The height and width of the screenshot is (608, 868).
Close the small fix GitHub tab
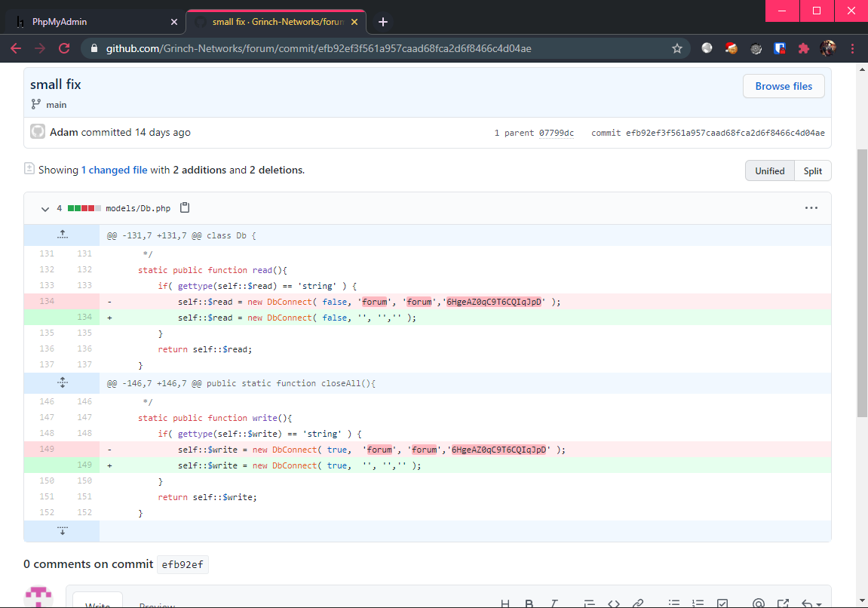[354, 22]
